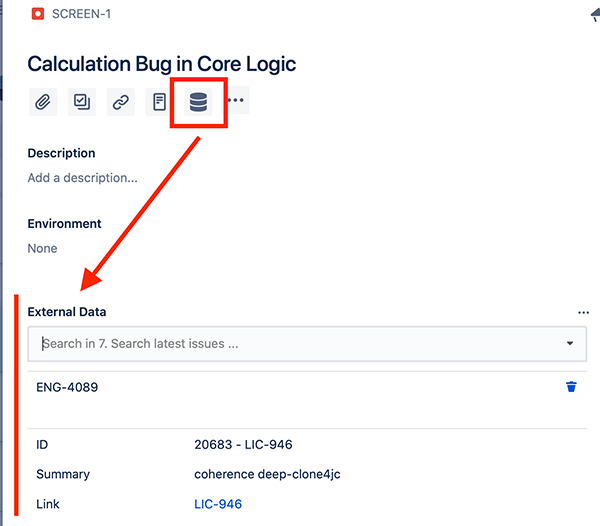Delete ENG-4089 with the trash icon
600x526 pixels.
point(571,387)
